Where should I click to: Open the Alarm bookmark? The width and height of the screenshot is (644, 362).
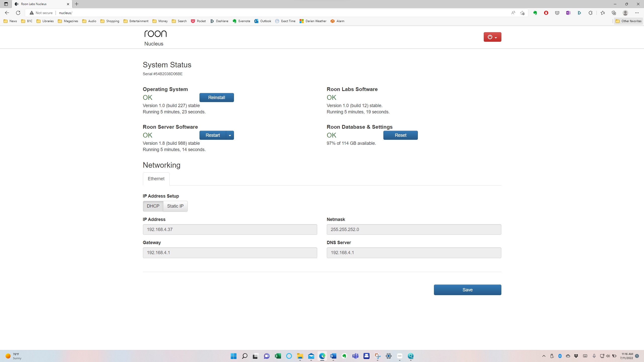(338, 21)
